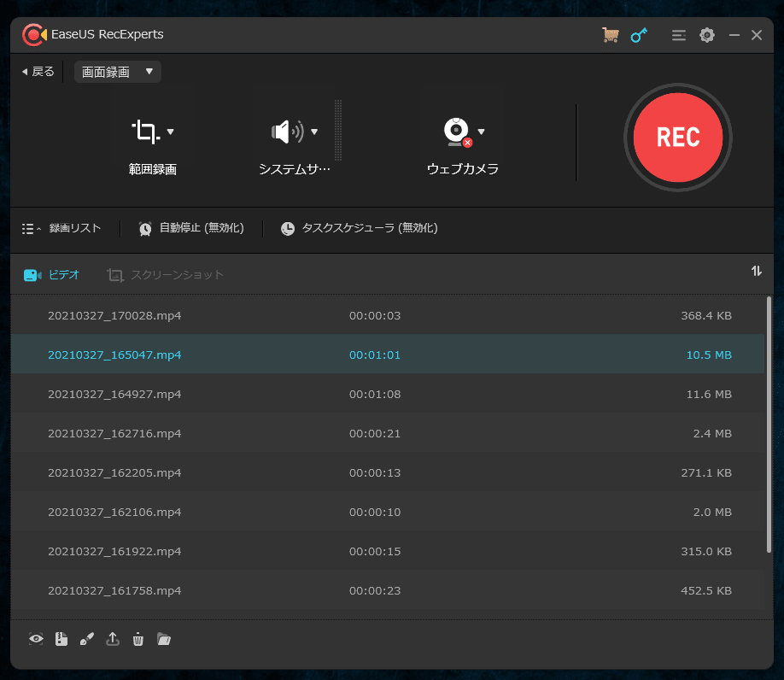Select 20210327_164927.mp4 recording
Screen dimensions: 784x680
(x=388, y=394)
